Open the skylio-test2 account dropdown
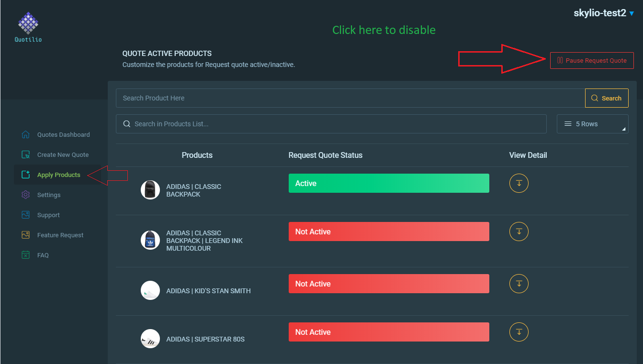 click(x=604, y=13)
